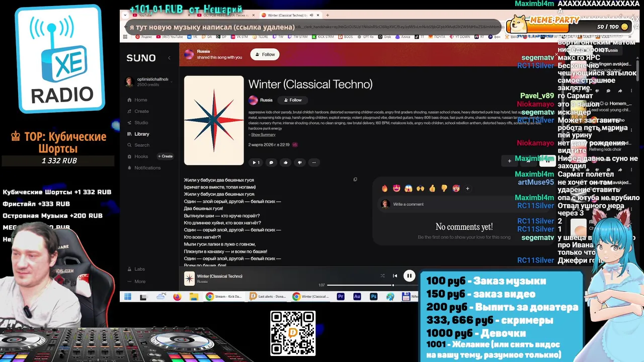Dislike the song with thumbs-down icon
Screen dimensions: 644x362
click(300, 162)
